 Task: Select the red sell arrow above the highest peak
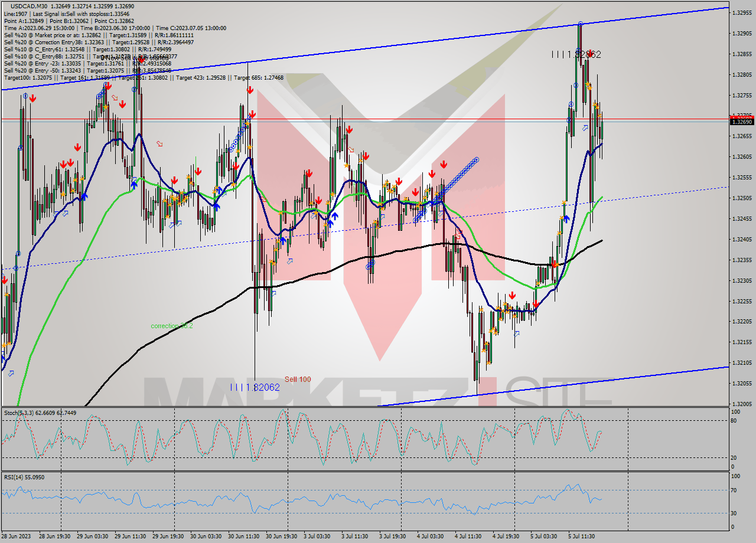click(589, 53)
